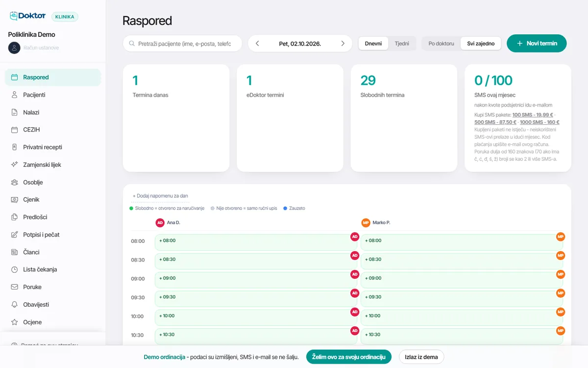Switch to Tjedni week view
Viewport: 588px width, 368px height.
click(x=402, y=43)
